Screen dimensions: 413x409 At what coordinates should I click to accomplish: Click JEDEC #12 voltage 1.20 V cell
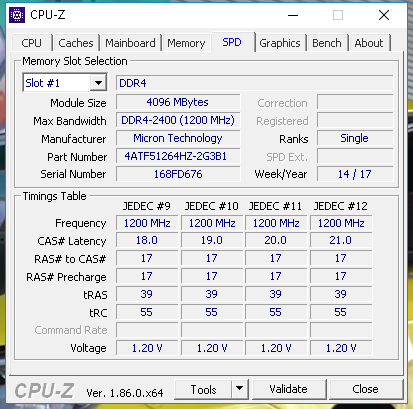coord(341,348)
